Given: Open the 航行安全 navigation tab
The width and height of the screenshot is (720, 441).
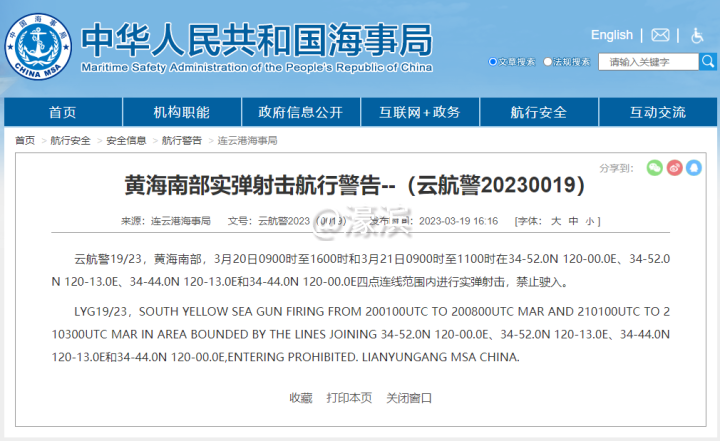Looking at the screenshot, I should pos(539,112).
